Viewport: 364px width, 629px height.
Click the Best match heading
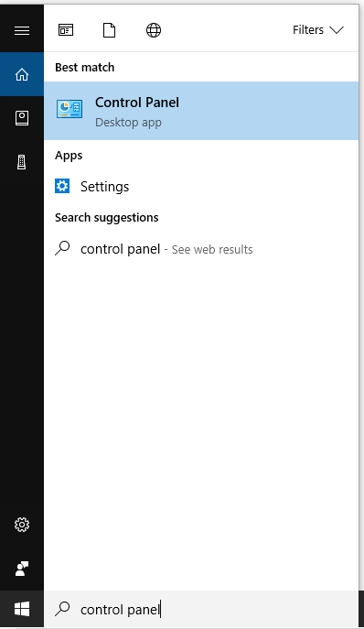coord(84,68)
